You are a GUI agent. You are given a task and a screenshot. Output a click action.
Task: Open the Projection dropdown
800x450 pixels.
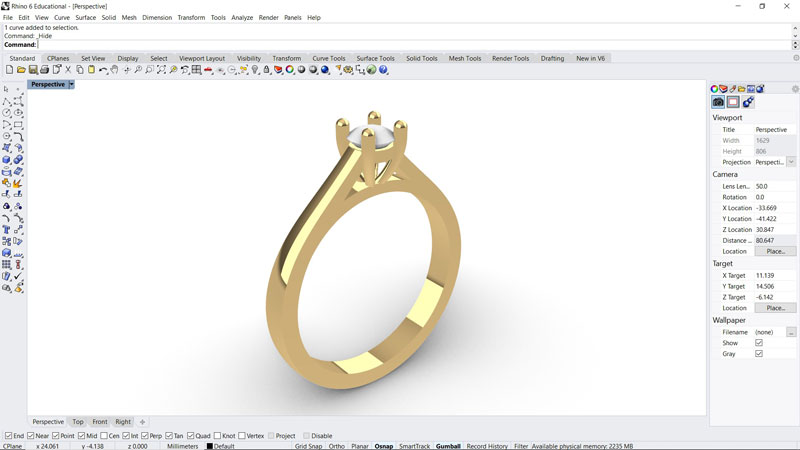tap(791, 162)
